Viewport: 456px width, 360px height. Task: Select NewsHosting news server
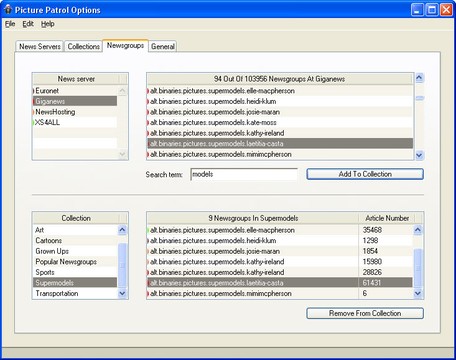75,112
